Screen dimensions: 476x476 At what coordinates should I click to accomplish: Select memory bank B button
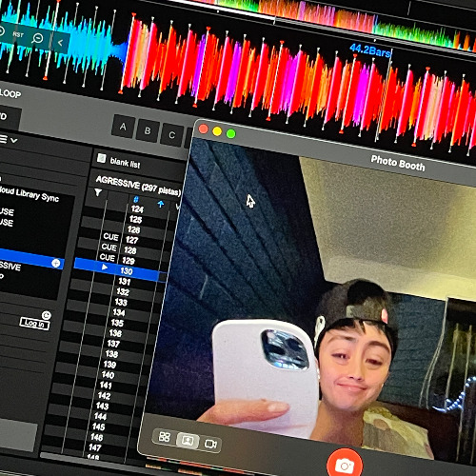(148, 130)
